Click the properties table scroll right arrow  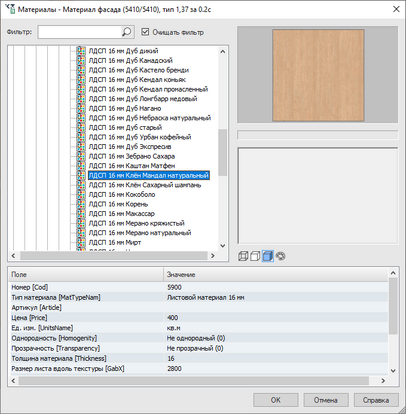coord(383,380)
